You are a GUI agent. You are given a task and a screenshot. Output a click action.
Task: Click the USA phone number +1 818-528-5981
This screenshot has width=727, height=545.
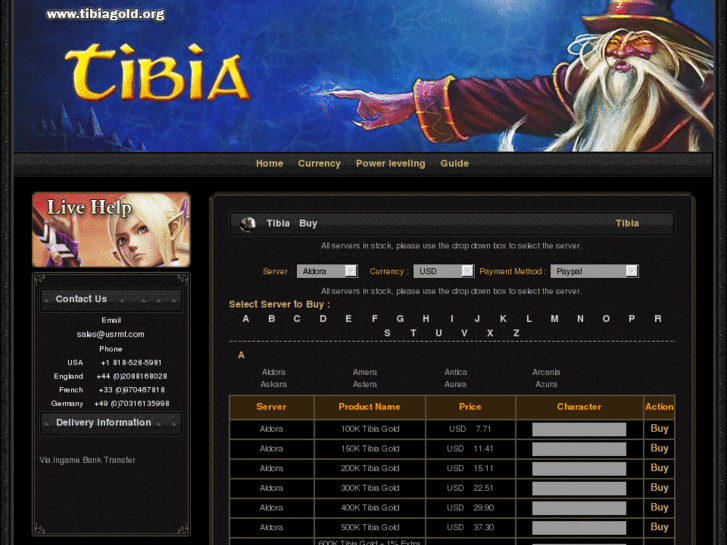[131, 362]
